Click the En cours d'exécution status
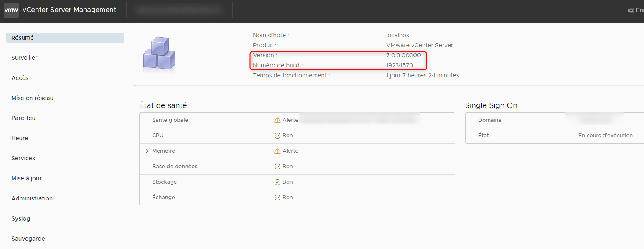This screenshot has height=249, width=644. click(605, 136)
